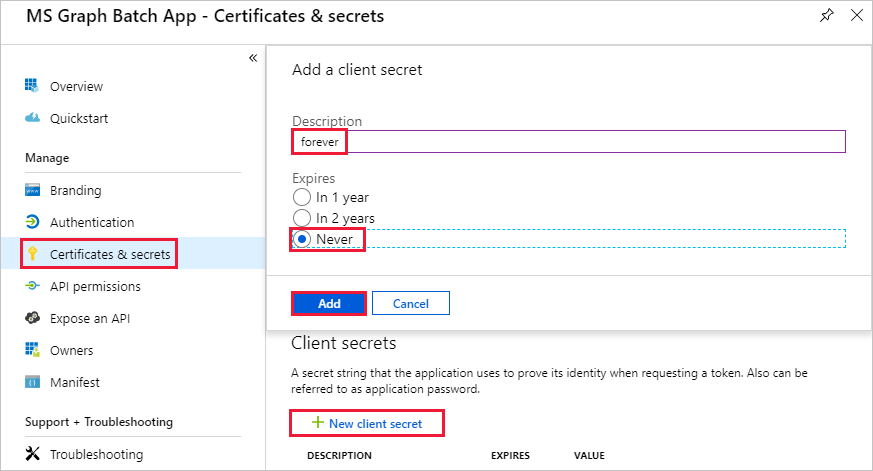Click the Cancel button
873x471 pixels.
(411, 303)
